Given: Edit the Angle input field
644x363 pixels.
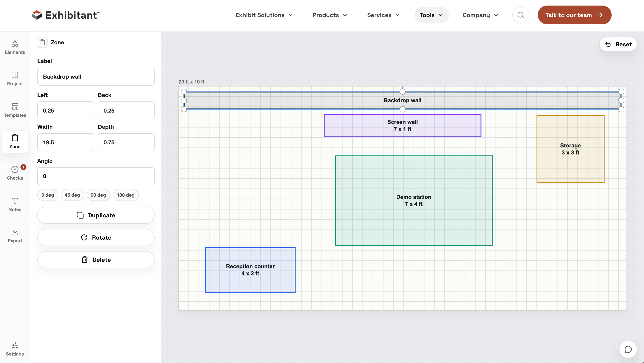Looking at the screenshot, I should (96, 176).
